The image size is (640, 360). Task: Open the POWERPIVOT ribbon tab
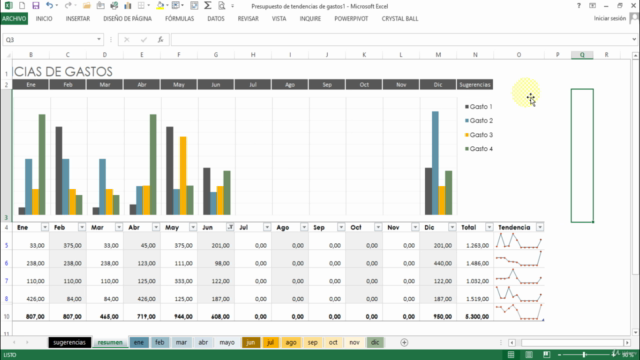click(351, 18)
